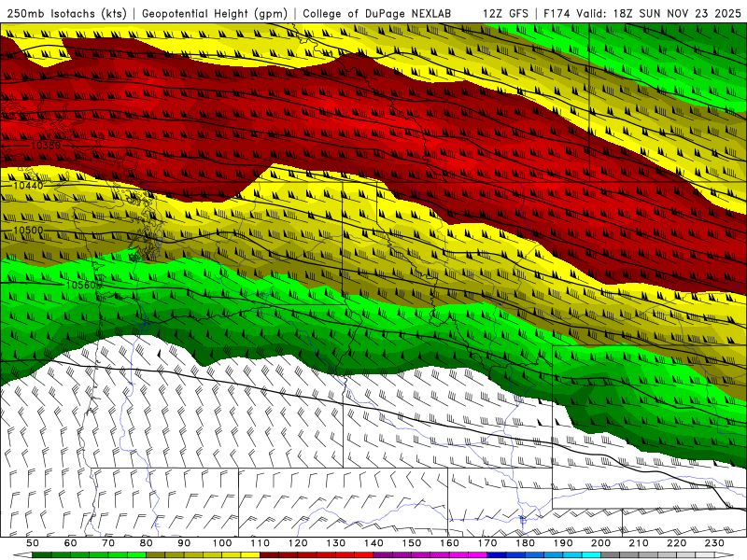This screenshot has width=747, height=560.
Task: Click the 230 value on the color scale
Action: [x=715, y=543]
